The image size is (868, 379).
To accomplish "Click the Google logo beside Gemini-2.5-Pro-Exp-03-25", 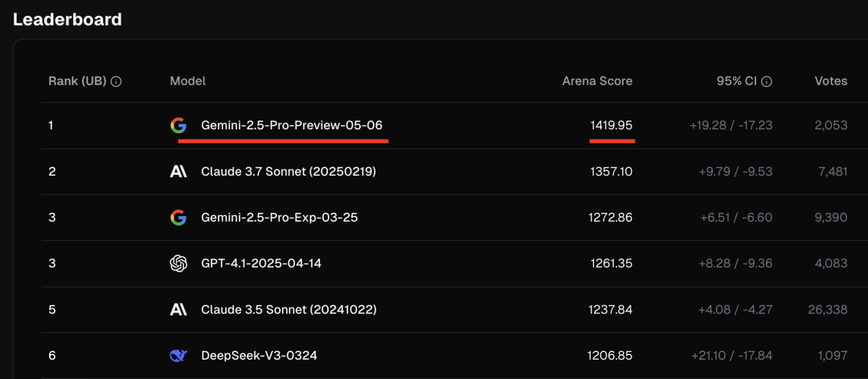I will (178, 218).
